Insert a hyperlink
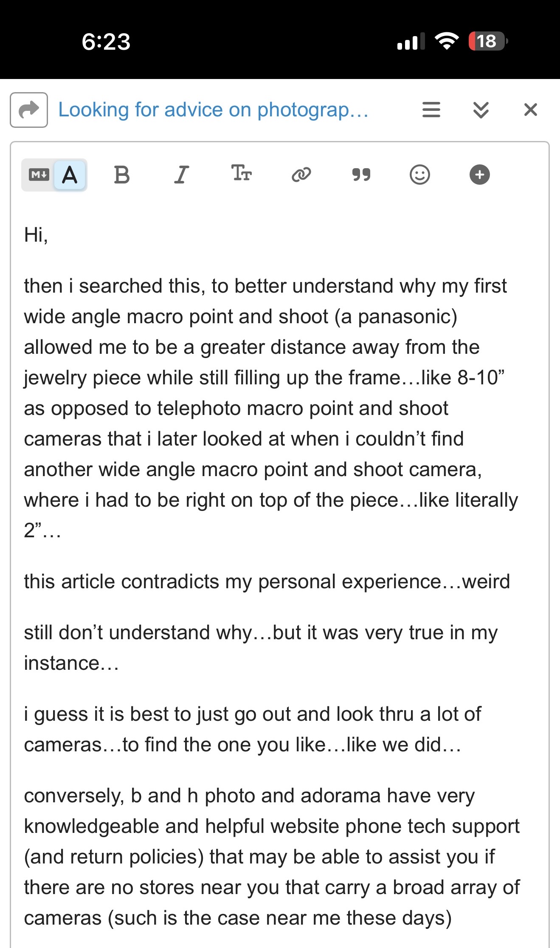 (x=301, y=175)
